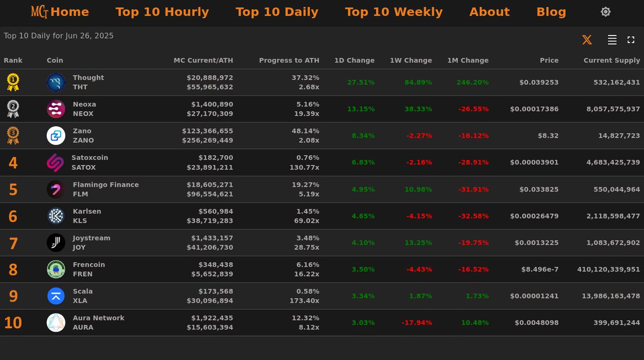The height and width of the screenshot is (360, 644).
Task: Select Joystream 1W change 13.25%
Action: pos(418,243)
